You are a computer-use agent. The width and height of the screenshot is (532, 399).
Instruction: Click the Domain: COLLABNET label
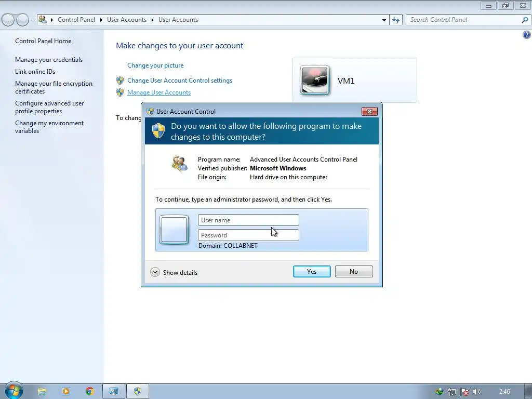228,246
